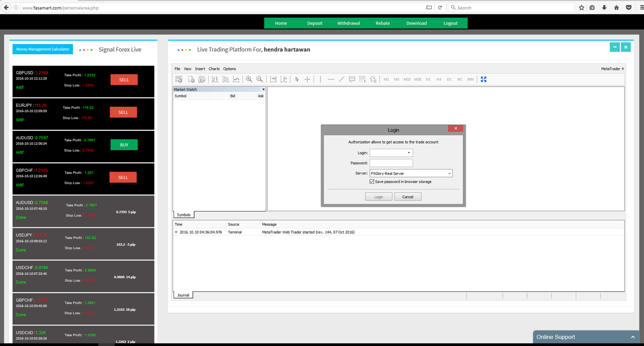Go to Home in green navigation bar

click(x=281, y=23)
